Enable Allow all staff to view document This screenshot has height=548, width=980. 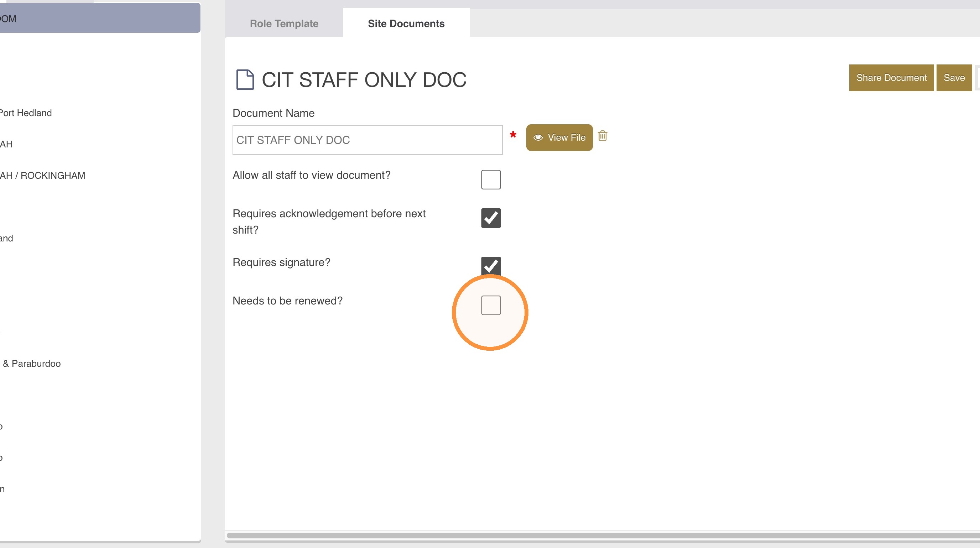pyautogui.click(x=491, y=179)
